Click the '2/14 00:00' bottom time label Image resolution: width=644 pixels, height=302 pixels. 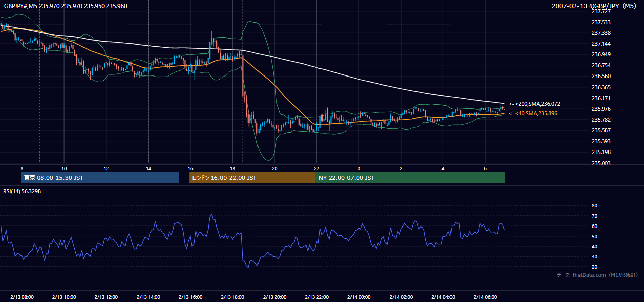point(359,297)
